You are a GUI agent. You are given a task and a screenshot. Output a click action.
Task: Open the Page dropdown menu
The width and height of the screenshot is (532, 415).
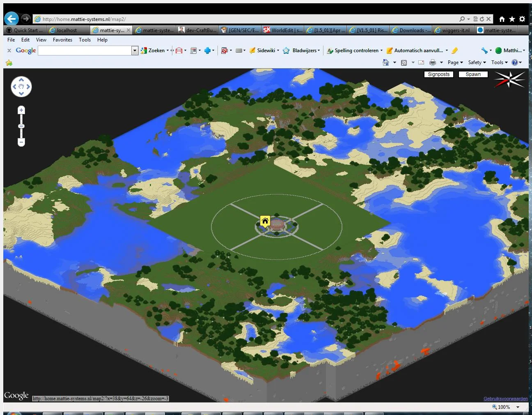pyautogui.click(x=455, y=62)
